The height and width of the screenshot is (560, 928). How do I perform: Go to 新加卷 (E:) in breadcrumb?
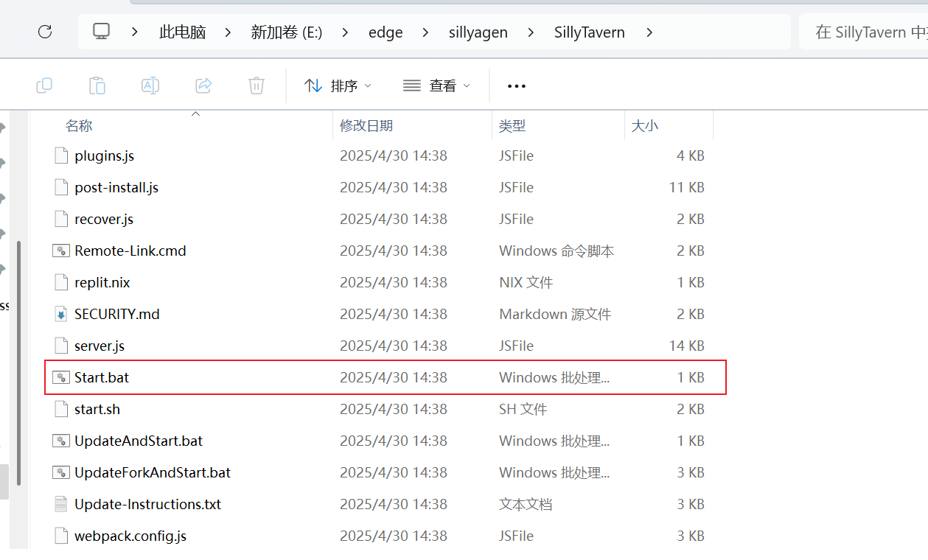click(x=287, y=32)
